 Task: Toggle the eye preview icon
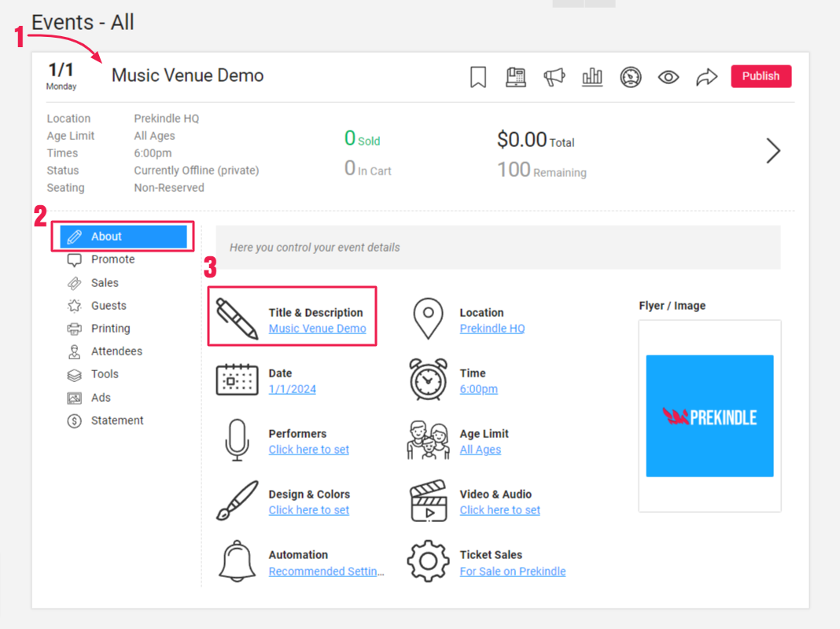pos(668,77)
